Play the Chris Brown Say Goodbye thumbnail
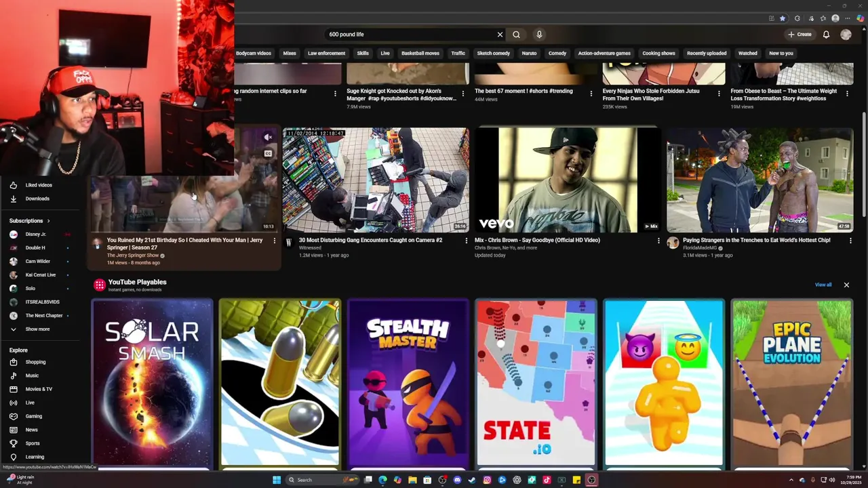The height and width of the screenshot is (488, 868). pyautogui.click(x=567, y=180)
